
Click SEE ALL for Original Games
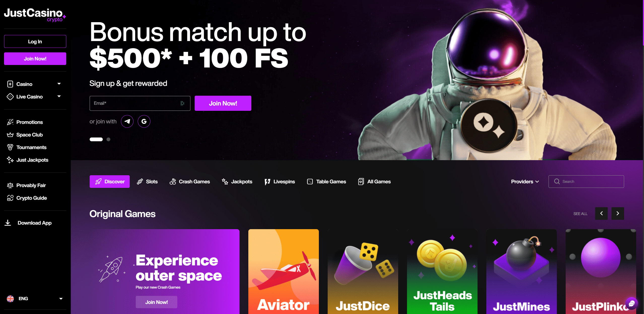click(580, 214)
